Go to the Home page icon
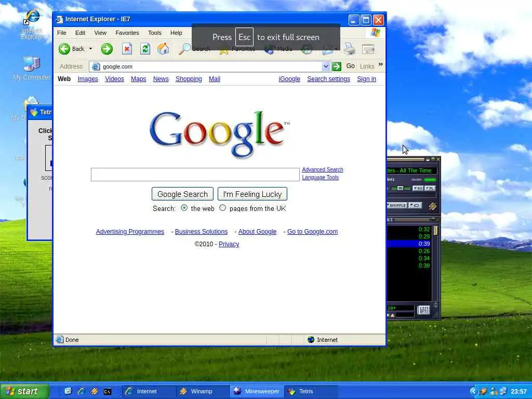The width and height of the screenshot is (532, 399). [163, 49]
